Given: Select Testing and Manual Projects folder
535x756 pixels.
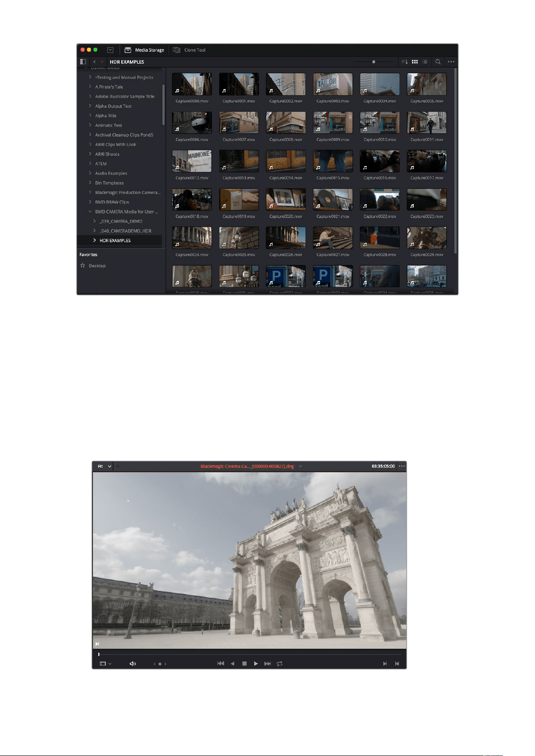Looking at the screenshot, I should click(x=124, y=77).
